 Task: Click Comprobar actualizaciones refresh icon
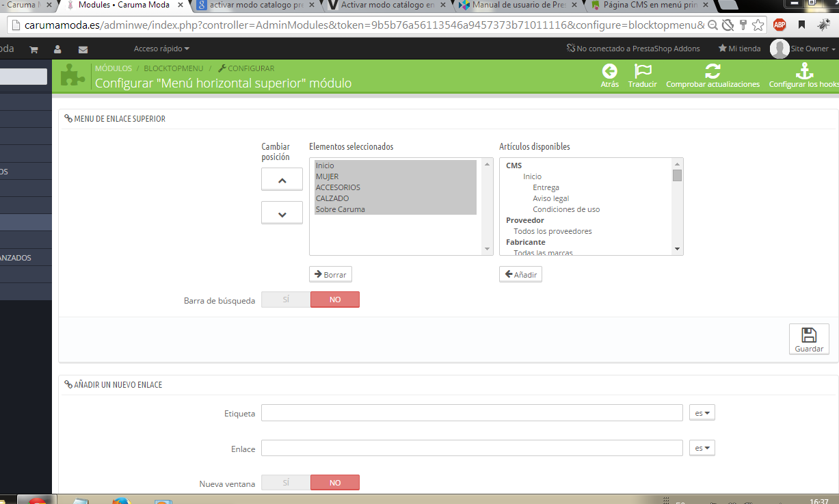coord(713,71)
